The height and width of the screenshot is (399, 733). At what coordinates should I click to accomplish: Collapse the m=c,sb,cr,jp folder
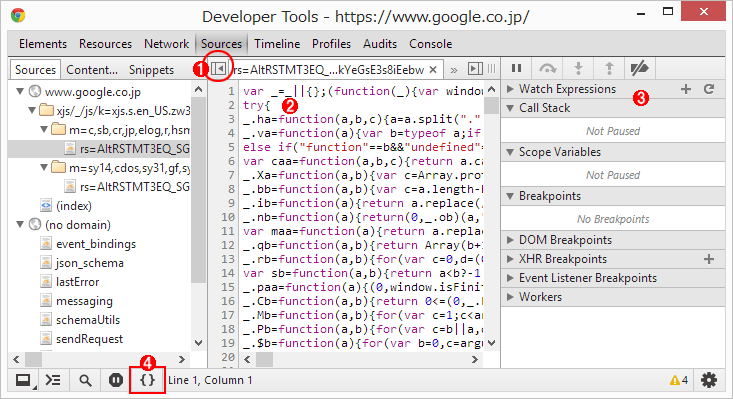(43, 129)
